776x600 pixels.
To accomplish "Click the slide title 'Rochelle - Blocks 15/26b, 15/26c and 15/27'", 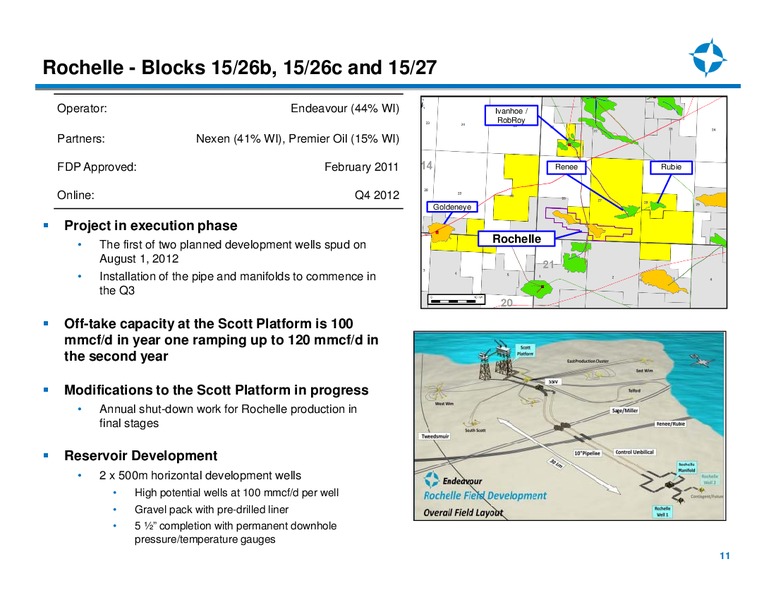I will coord(240,67).
